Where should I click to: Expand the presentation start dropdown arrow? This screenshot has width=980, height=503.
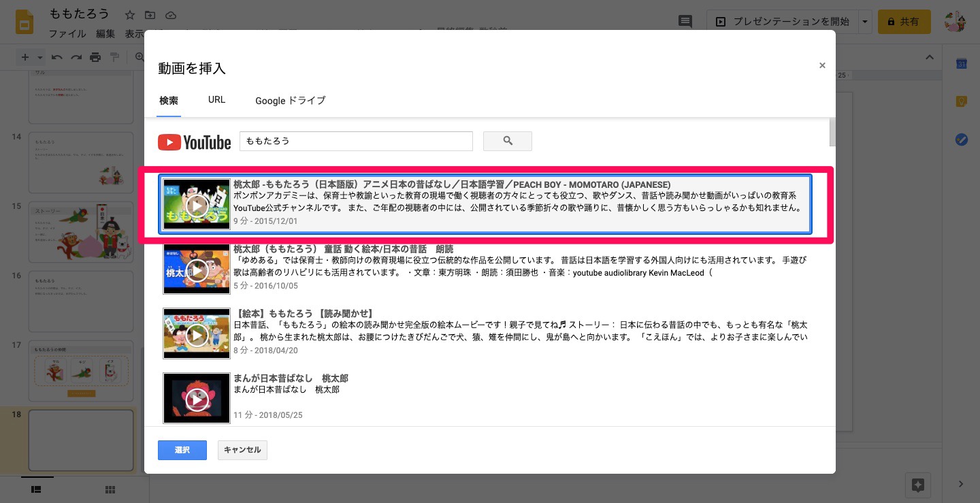point(865,22)
